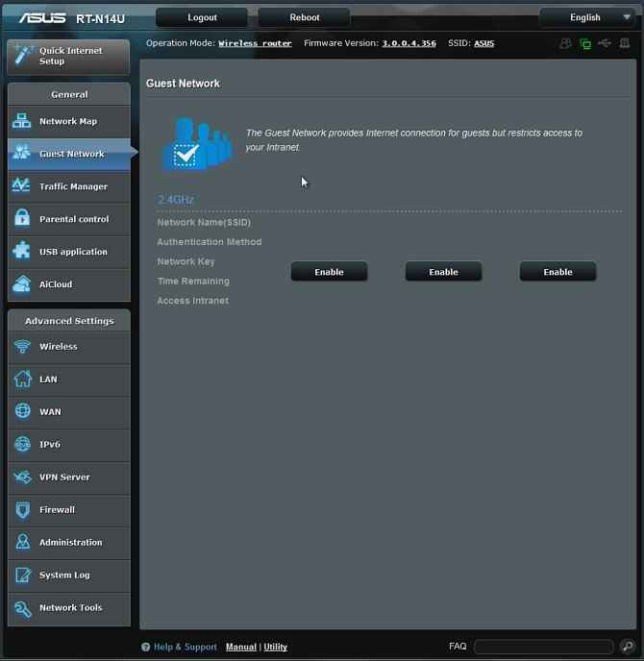Click the Wireless signal icon
644x661 pixels.
pyautogui.click(x=22, y=346)
